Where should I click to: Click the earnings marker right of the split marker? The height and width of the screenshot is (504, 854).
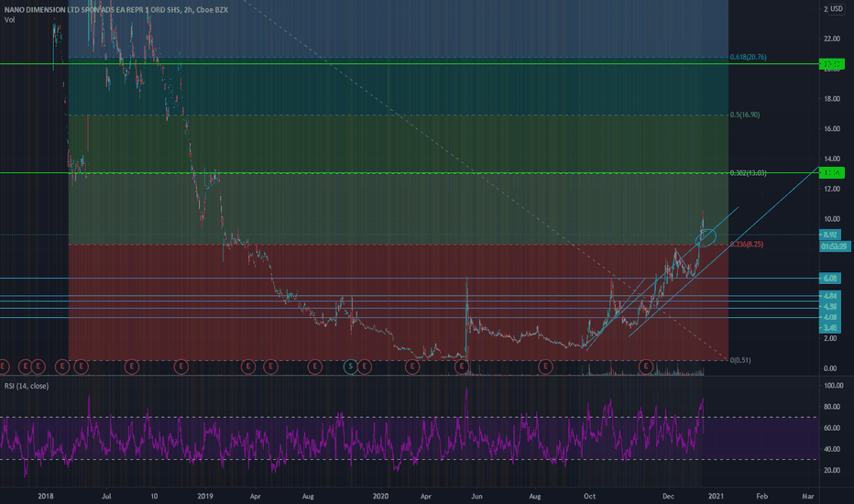coord(365,367)
